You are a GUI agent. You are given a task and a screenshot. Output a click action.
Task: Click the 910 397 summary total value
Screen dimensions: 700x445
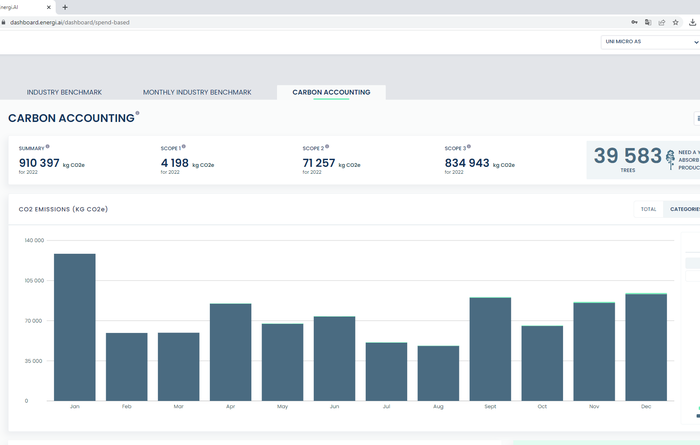click(x=39, y=163)
